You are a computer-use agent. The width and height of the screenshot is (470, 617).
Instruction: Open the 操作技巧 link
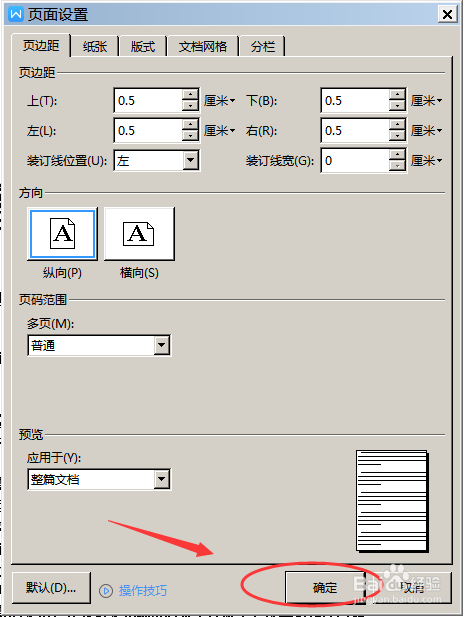(x=143, y=590)
